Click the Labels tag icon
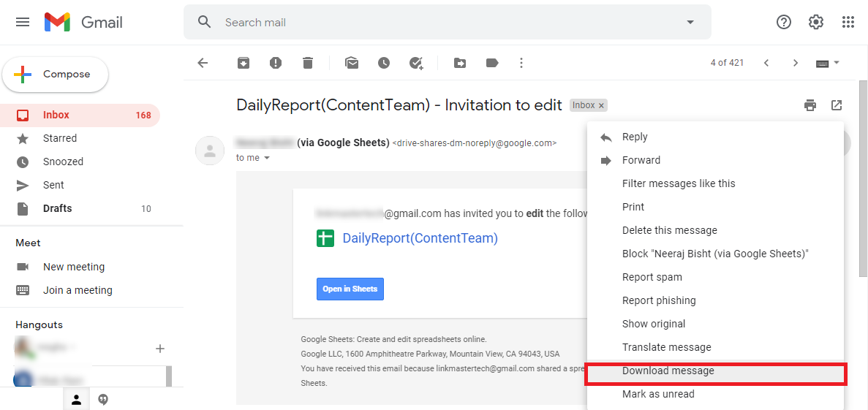Image resolution: width=868 pixels, height=410 pixels. click(x=492, y=63)
